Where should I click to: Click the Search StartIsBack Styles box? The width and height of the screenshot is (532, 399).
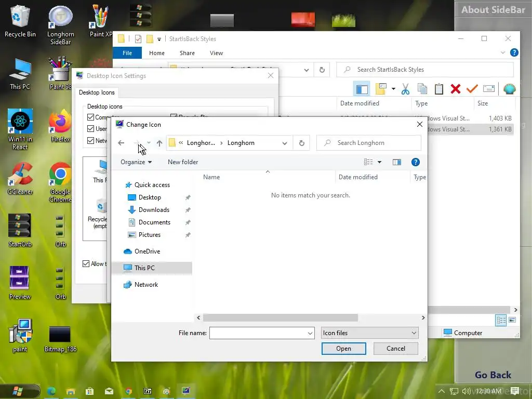point(425,70)
